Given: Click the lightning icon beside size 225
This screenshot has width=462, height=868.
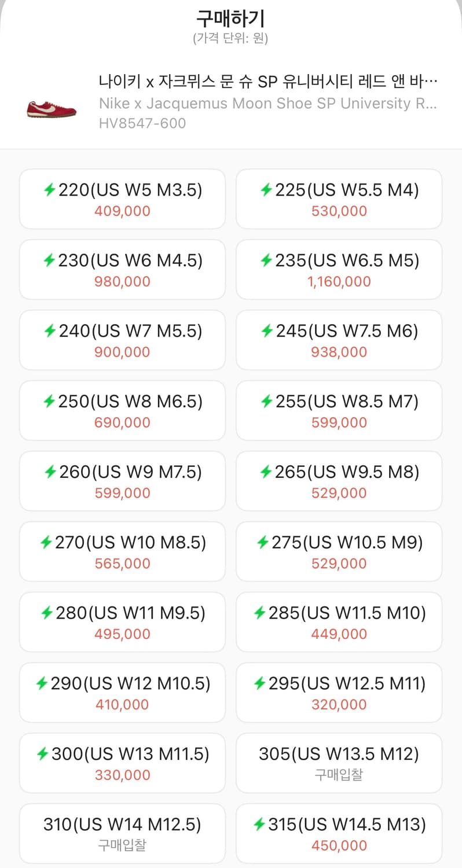Looking at the screenshot, I should pos(266,190).
